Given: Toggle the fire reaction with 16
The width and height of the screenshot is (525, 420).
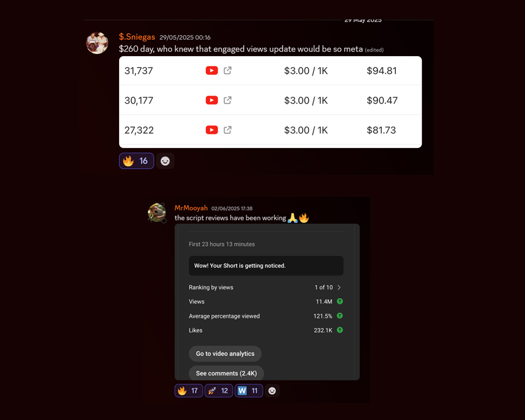Looking at the screenshot, I should pyautogui.click(x=136, y=161).
